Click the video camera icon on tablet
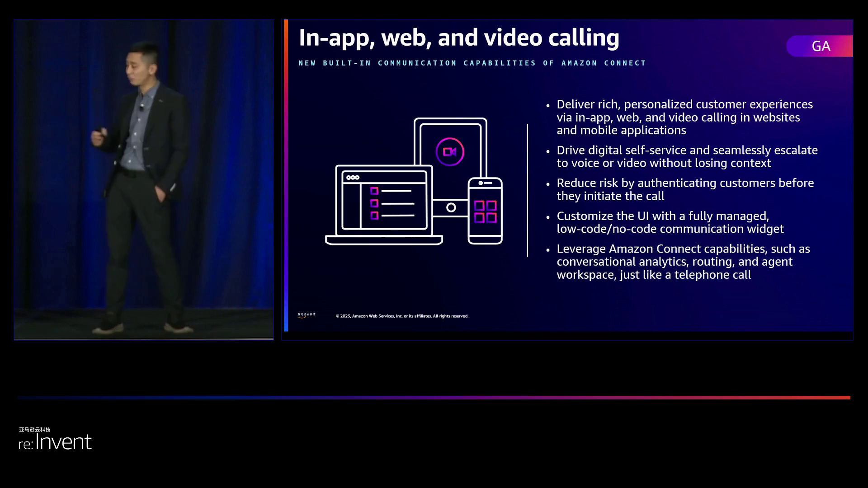Viewport: 868px width, 488px height. click(449, 152)
